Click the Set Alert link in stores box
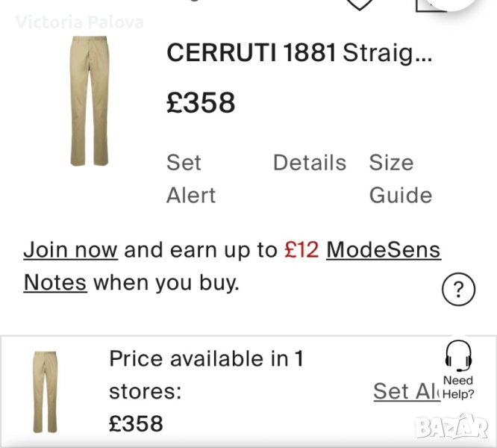Screen dimensions: 497x448 406,391
